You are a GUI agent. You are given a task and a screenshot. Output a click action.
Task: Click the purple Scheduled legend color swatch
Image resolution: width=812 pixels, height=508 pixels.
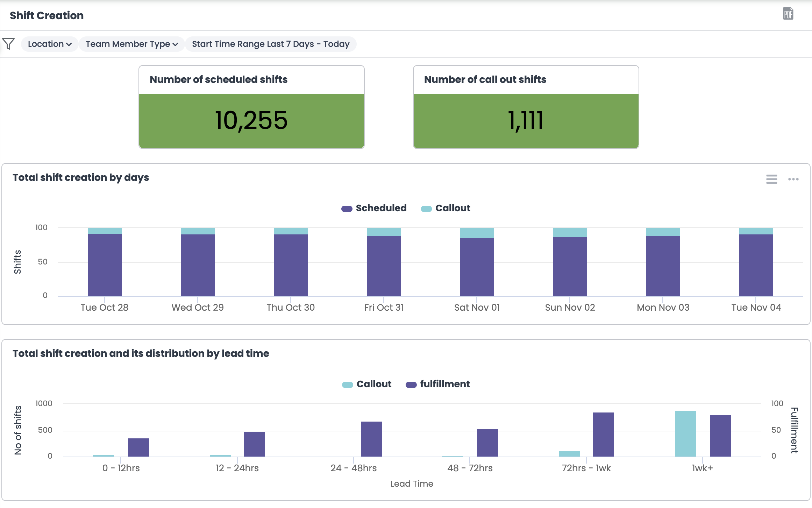point(347,209)
